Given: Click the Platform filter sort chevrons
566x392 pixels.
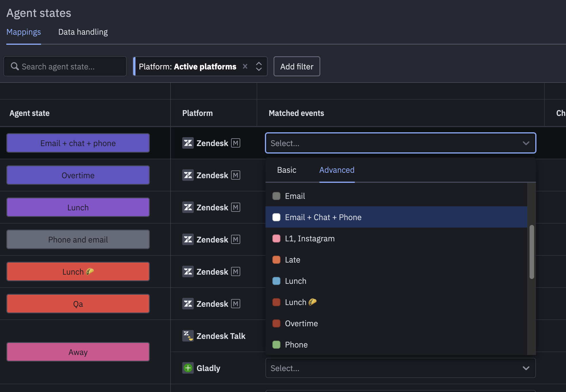Looking at the screenshot, I should [259, 66].
